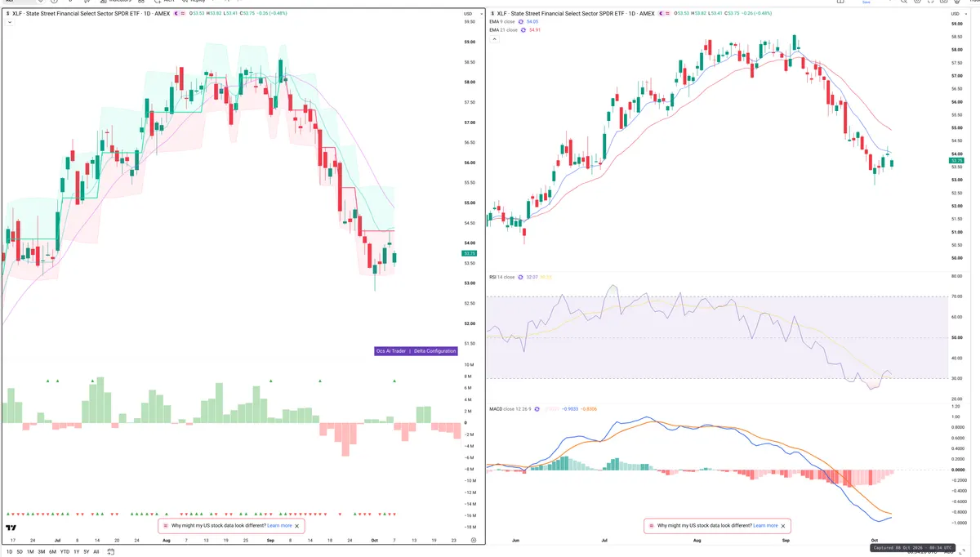Image resolution: width=980 pixels, height=557 pixels.
Task: Click the EMA 21 settings icon beside 54.91
Action: 524,29
